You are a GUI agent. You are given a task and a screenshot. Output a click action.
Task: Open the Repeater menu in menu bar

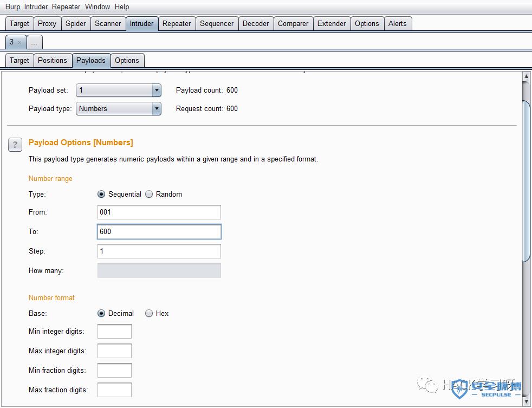pyautogui.click(x=66, y=7)
